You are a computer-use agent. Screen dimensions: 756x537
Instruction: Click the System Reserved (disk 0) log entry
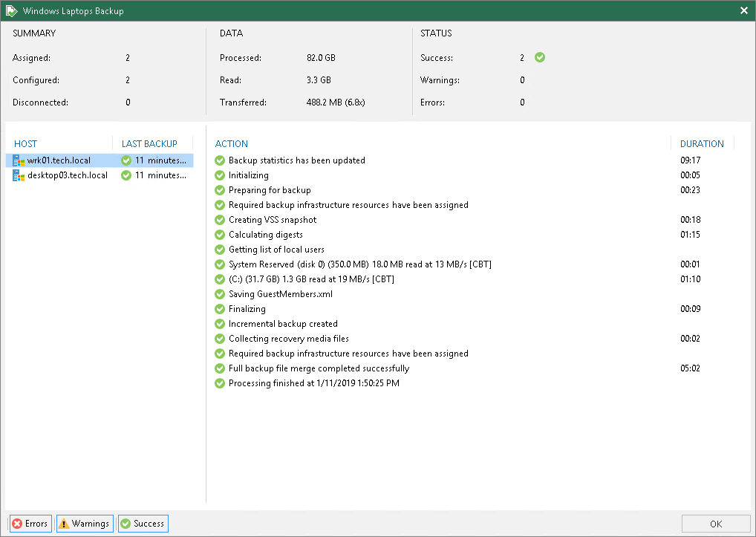click(x=360, y=264)
